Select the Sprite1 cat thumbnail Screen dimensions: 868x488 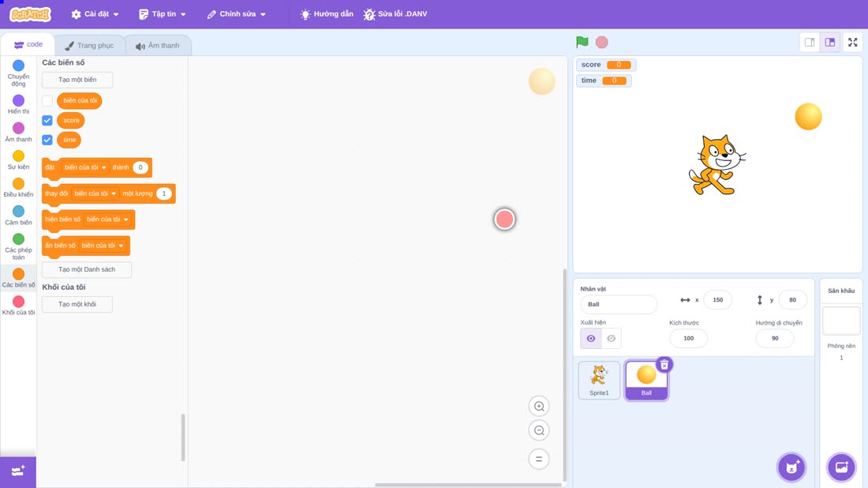[599, 380]
